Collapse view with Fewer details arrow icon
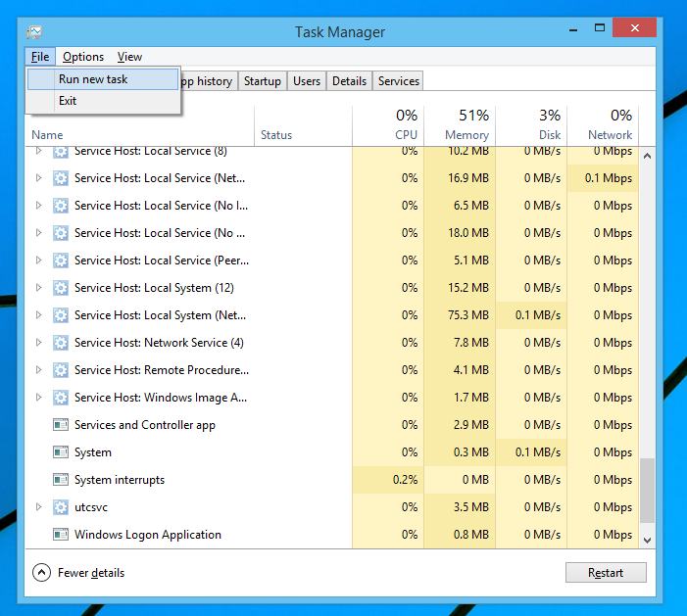 [x=41, y=573]
